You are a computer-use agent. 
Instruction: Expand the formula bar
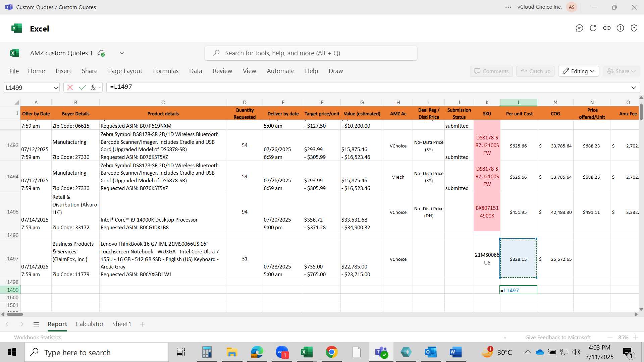(634, 87)
